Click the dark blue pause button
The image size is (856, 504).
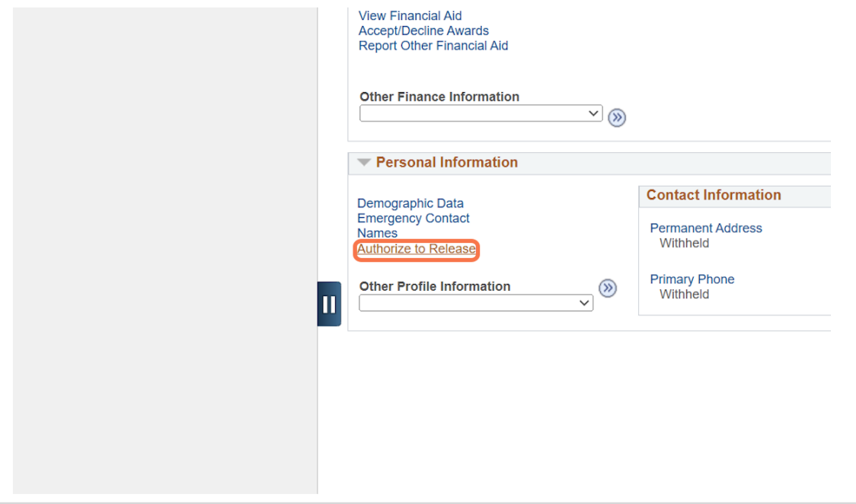coord(329,304)
